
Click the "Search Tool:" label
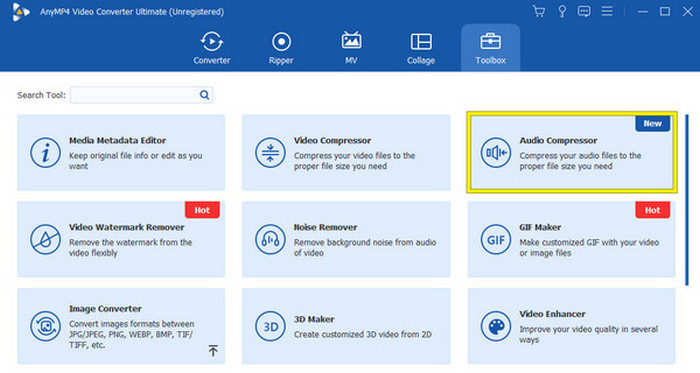tap(41, 95)
